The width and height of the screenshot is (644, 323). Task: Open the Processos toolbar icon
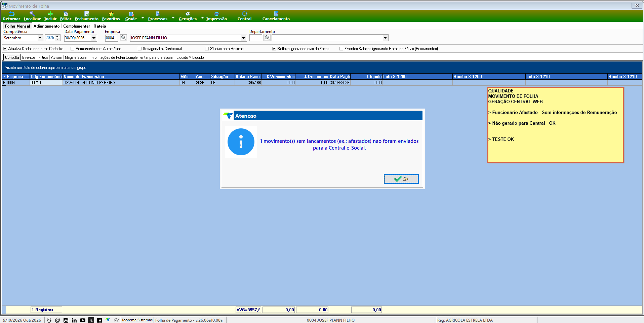[x=158, y=16]
